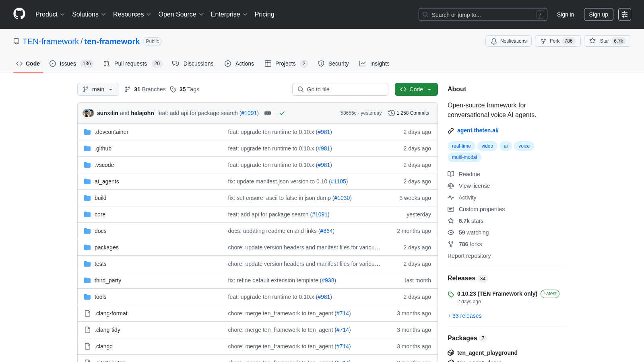Viewport: 644px width, 362px height.
Task: Click the tag icon beside 35 Tags
Action: (x=173, y=89)
